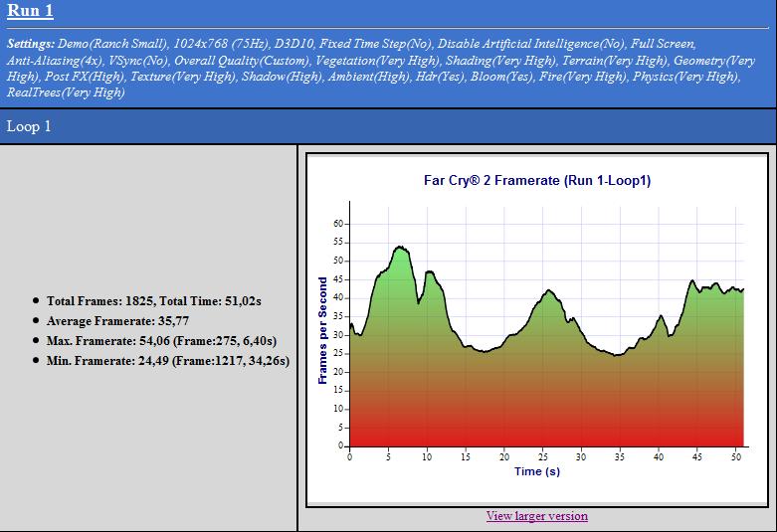The image size is (777, 532).
Task: Click 'Max. Framerate: 54,06' line
Action: point(161,341)
